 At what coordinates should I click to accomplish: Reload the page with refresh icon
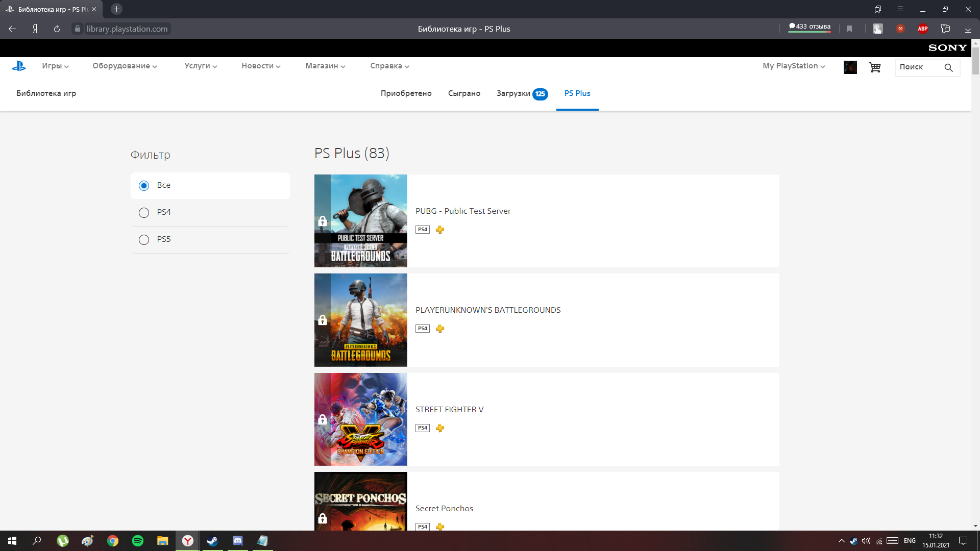tap(57, 29)
